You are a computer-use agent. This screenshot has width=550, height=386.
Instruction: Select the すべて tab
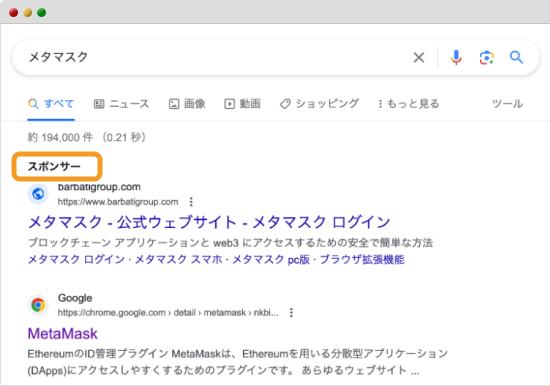[x=51, y=104]
